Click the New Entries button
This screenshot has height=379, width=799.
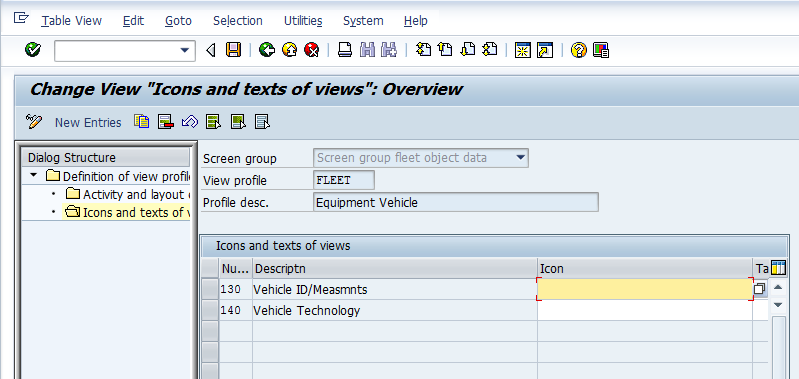click(88, 122)
